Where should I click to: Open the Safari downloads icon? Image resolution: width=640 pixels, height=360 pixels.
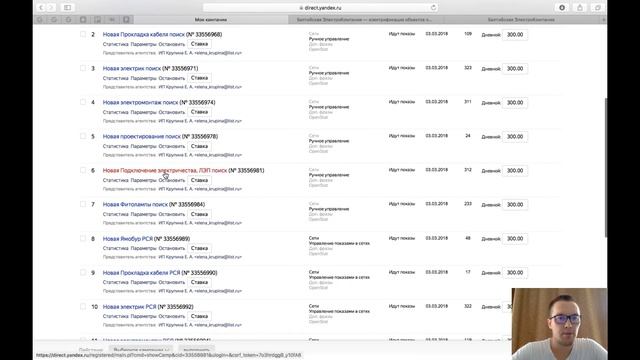(562, 8)
